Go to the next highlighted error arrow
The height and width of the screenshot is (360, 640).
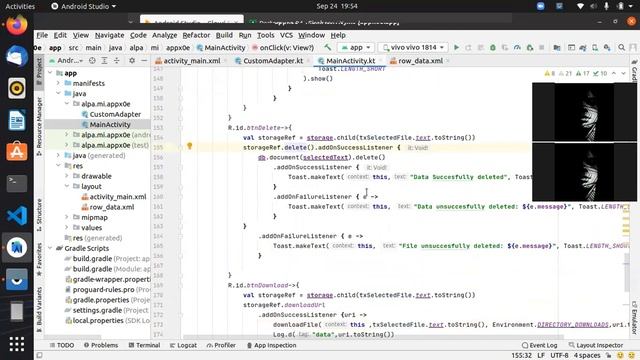pos(624,73)
